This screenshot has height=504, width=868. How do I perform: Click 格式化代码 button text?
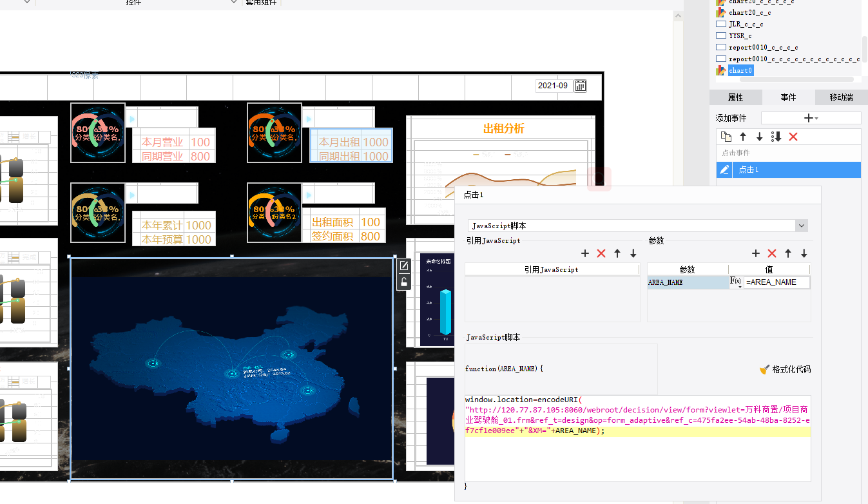(791, 370)
